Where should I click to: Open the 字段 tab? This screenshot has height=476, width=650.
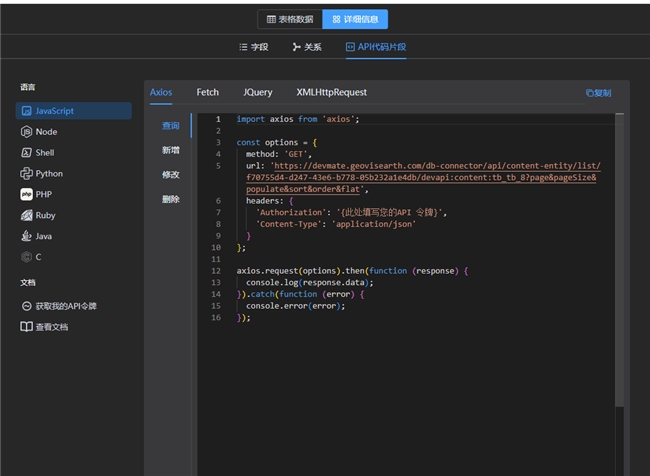pyautogui.click(x=254, y=47)
